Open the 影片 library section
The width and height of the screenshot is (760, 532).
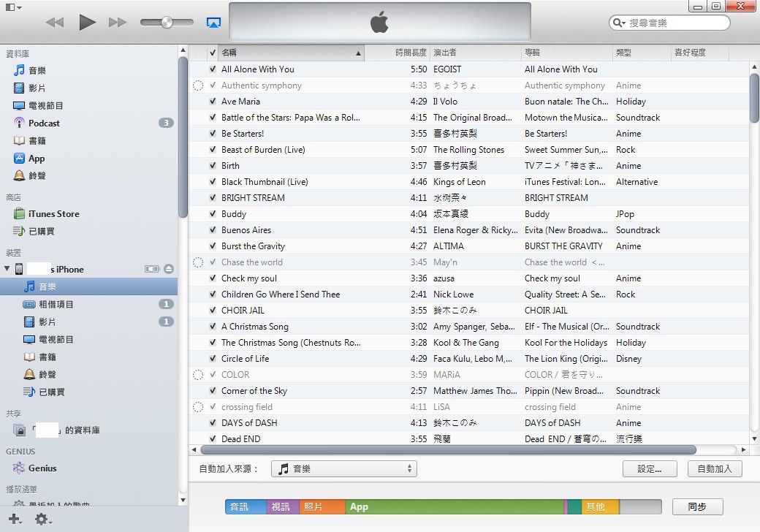point(30,88)
